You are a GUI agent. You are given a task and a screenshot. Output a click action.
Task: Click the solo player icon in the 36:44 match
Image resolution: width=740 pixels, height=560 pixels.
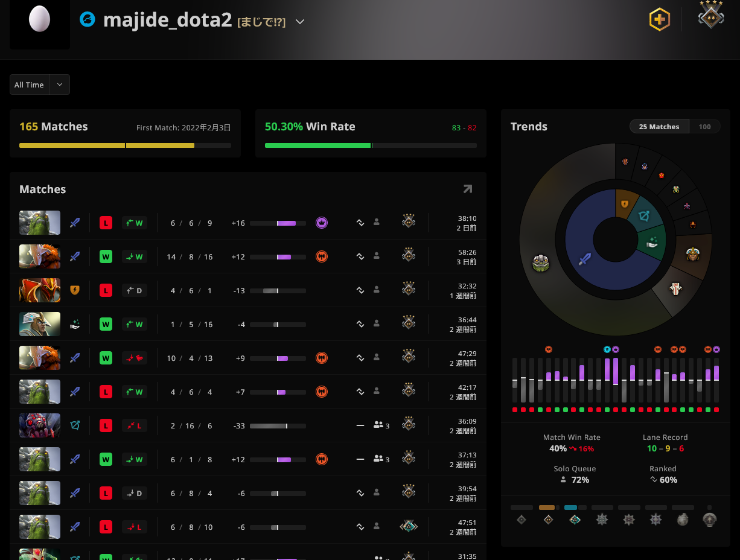pyautogui.click(x=377, y=324)
